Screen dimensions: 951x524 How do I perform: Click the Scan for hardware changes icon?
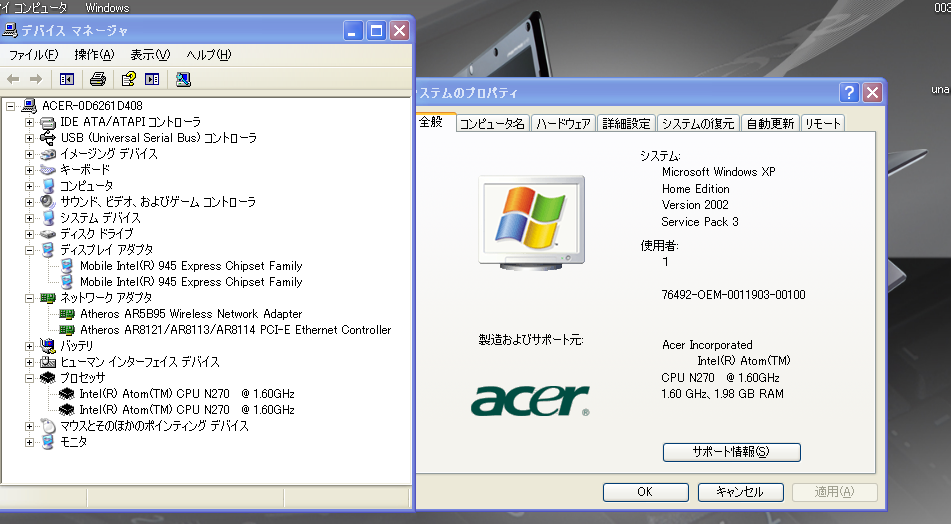(x=183, y=79)
